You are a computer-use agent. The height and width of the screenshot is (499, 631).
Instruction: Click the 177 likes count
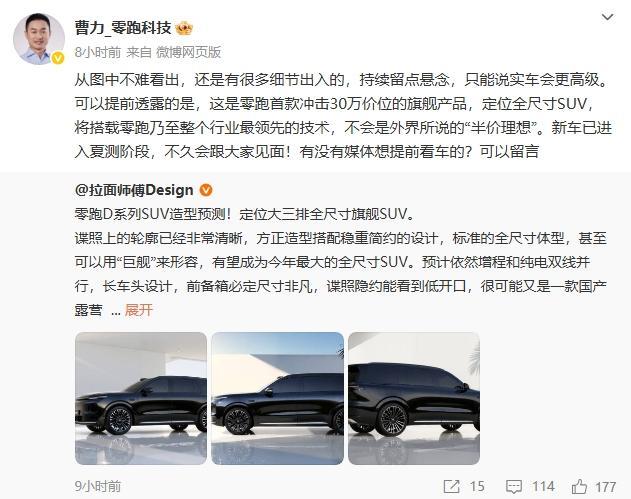(606, 487)
